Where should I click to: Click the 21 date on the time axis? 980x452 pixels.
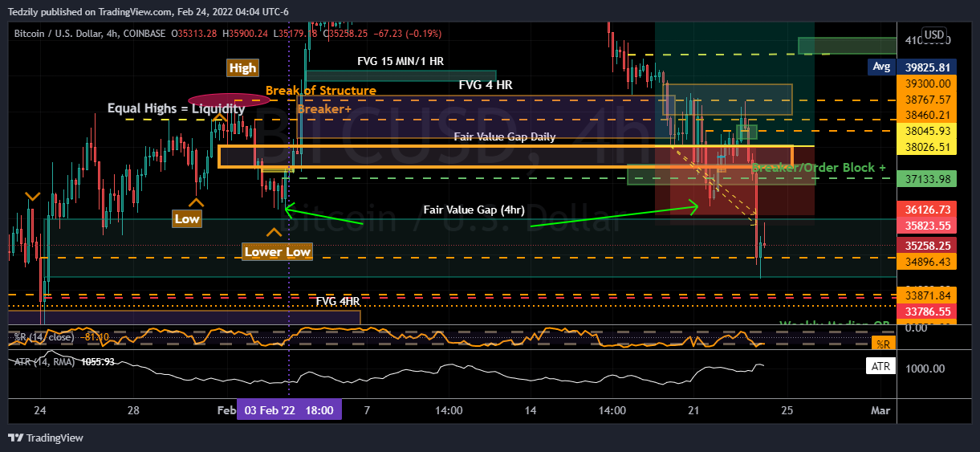coord(694,410)
